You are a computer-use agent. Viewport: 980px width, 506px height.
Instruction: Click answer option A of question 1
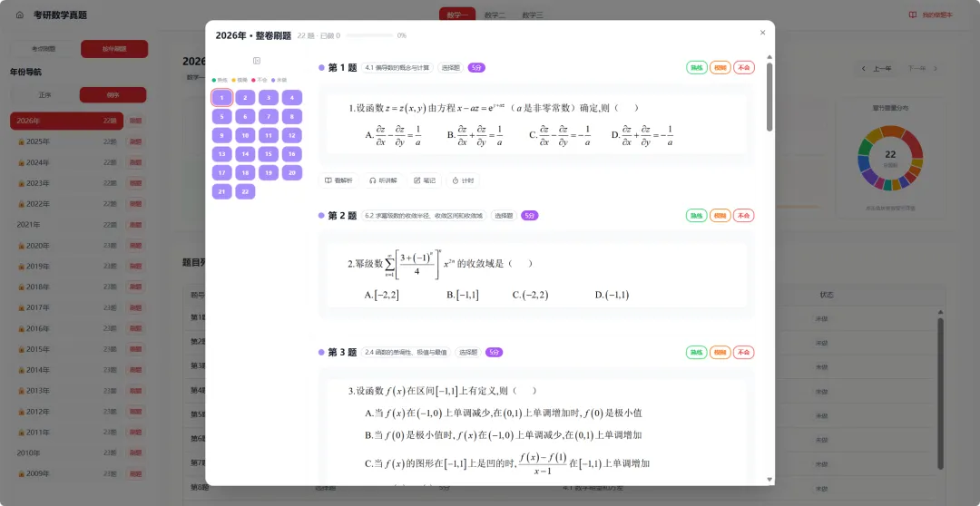click(x=393, y=134)
